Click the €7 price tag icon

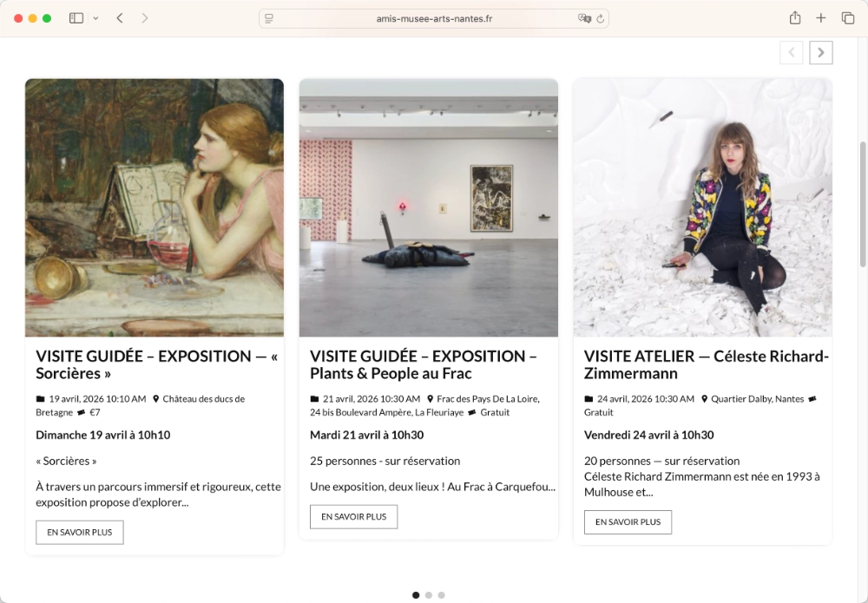pos(82,411)
